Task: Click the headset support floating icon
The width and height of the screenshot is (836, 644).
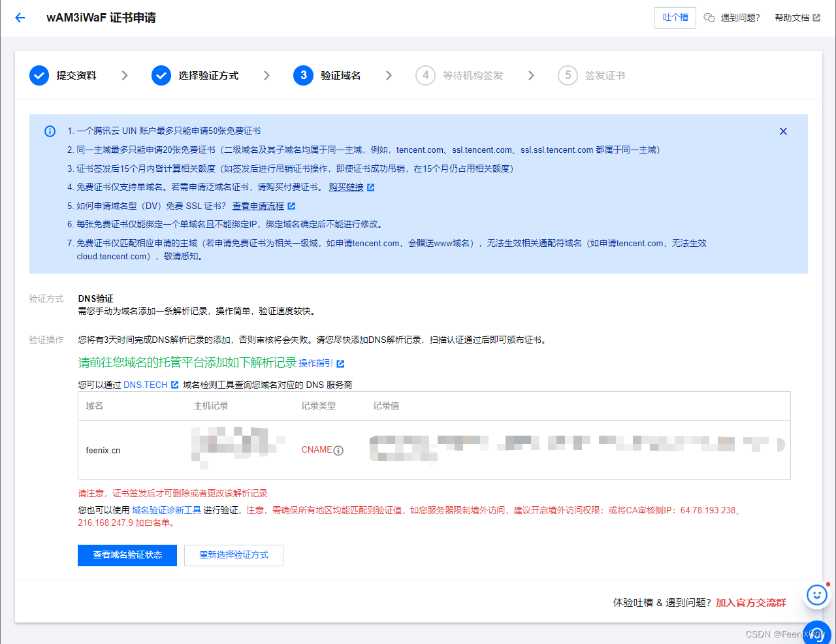Action: (x=816, y=633)
